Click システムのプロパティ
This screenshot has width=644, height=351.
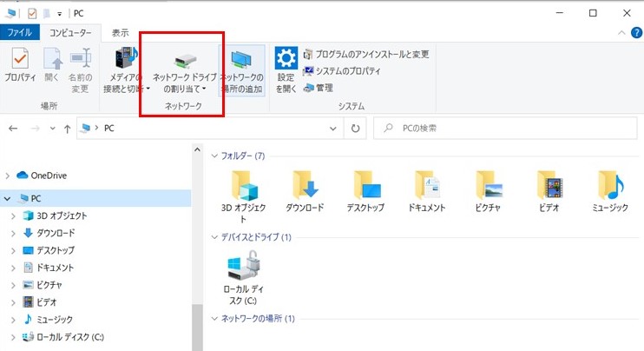tap(342, 71)
